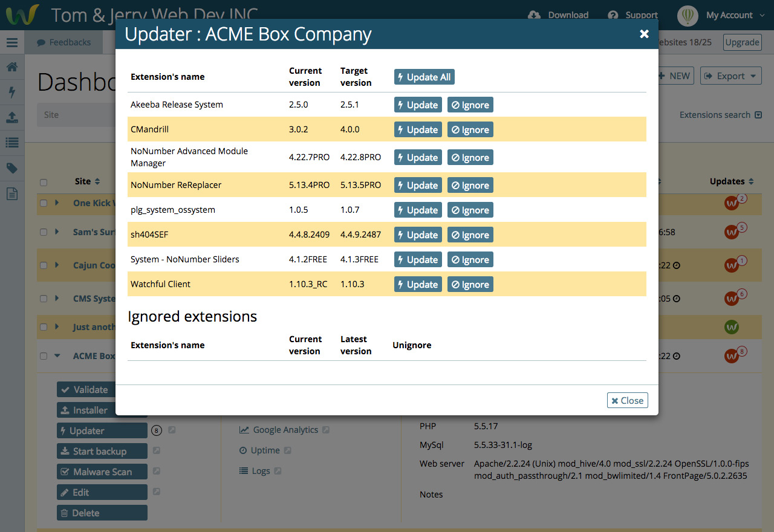Image resolution: width=774 pixels, height=532 pixels.
Task: Open external link icon next to Malware Scan
Action: (x=157, y=471)
